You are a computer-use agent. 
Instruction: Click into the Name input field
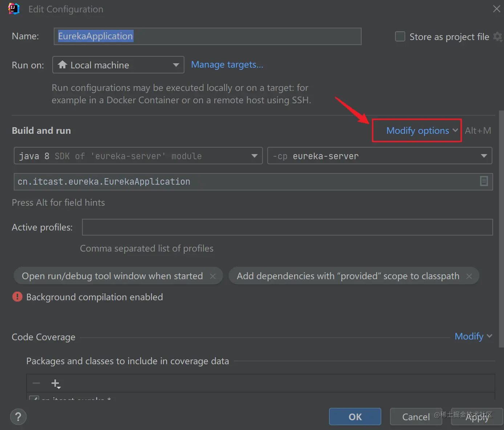(x=208, y=36)
